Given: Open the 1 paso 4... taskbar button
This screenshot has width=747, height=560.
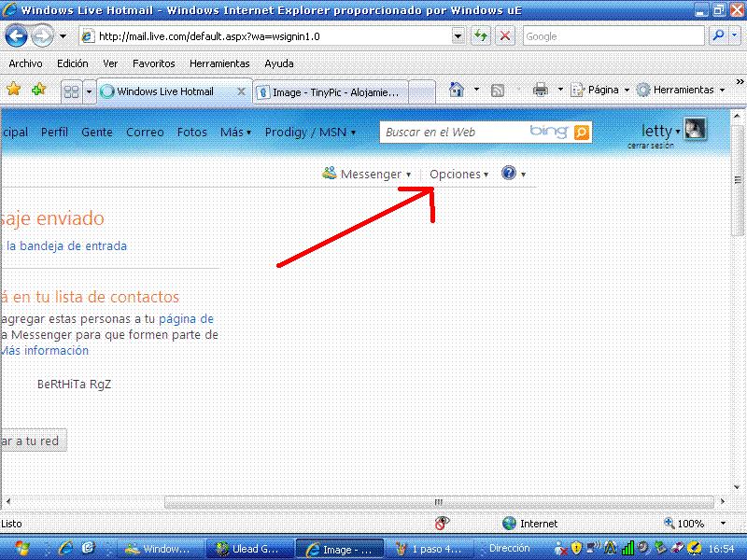Looking at the screenshot, I should coord(430,549).
